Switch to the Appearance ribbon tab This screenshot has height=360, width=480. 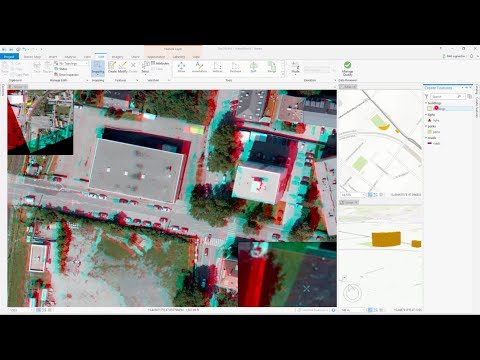point(156,57)
